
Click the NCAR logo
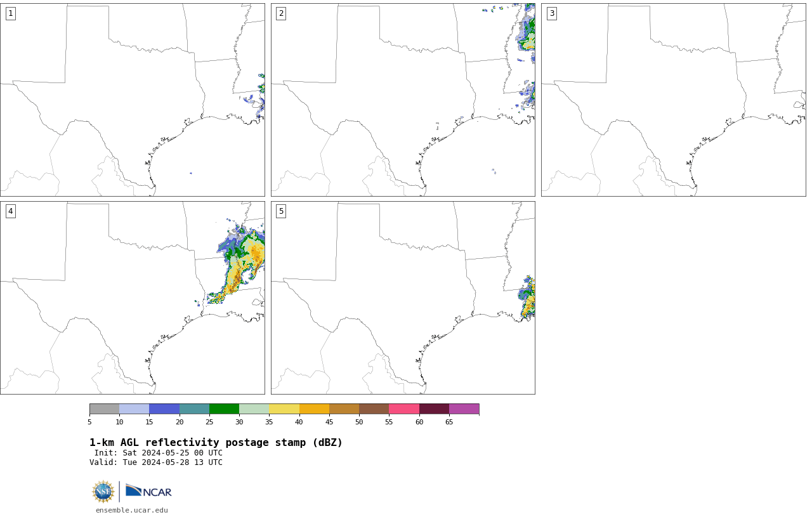[x=148, y=491]
